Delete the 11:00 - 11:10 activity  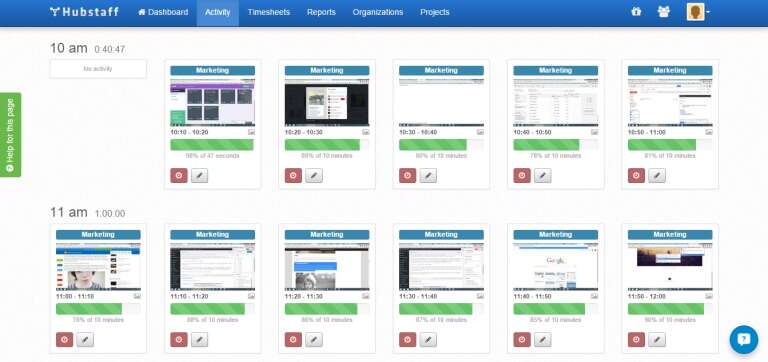tap(64, 339)
